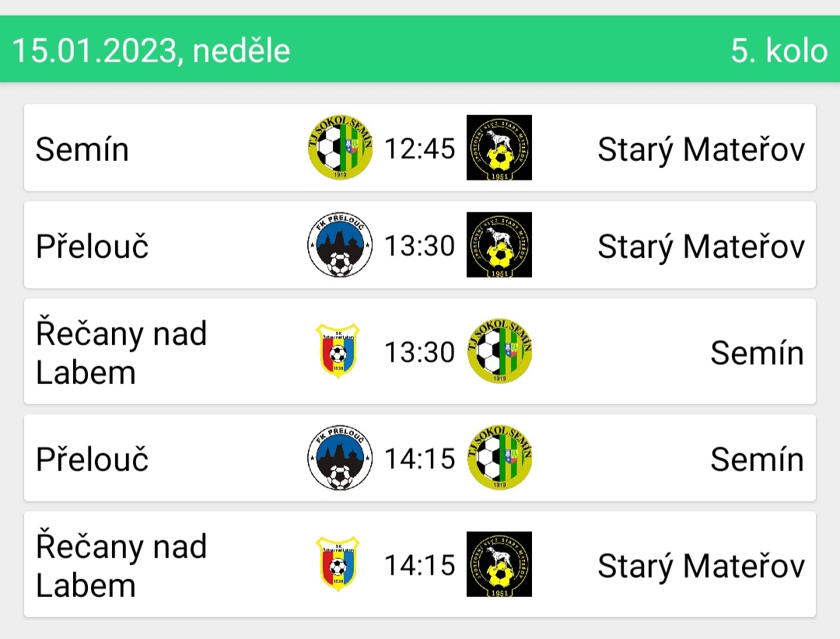Click Starý Mateřov logo in the 12:45 match
The width and height of the screenshot is (840, 639).
click(x=499, y=147)
